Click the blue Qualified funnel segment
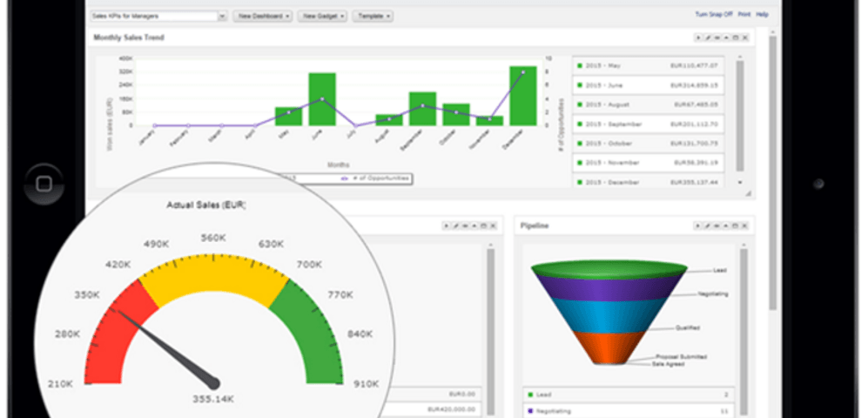 pos(609,315)
